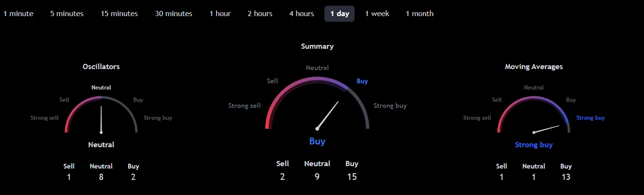This screenshot has height=195, width=644.
Task: Click the Oscillators heading
Action: point(101,67)
